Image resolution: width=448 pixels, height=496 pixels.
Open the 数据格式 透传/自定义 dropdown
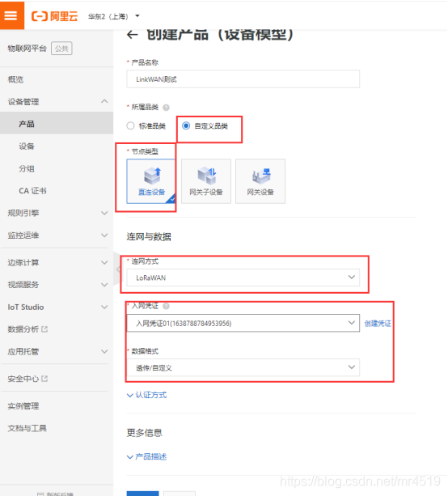tap(243, 367)
